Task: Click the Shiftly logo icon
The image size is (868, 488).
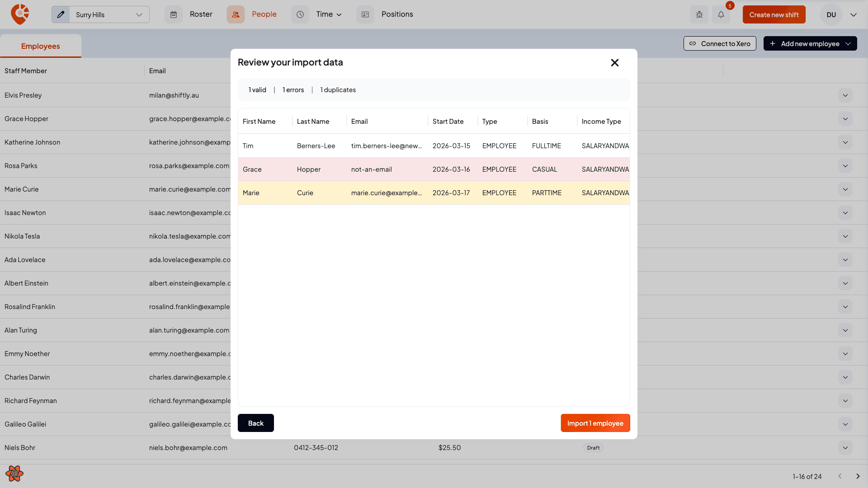Action: coord(20,14)
